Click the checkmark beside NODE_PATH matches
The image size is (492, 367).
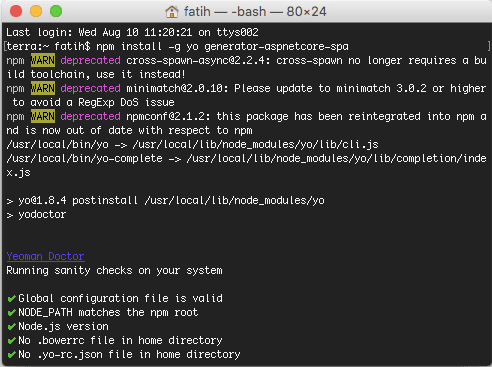11,312
